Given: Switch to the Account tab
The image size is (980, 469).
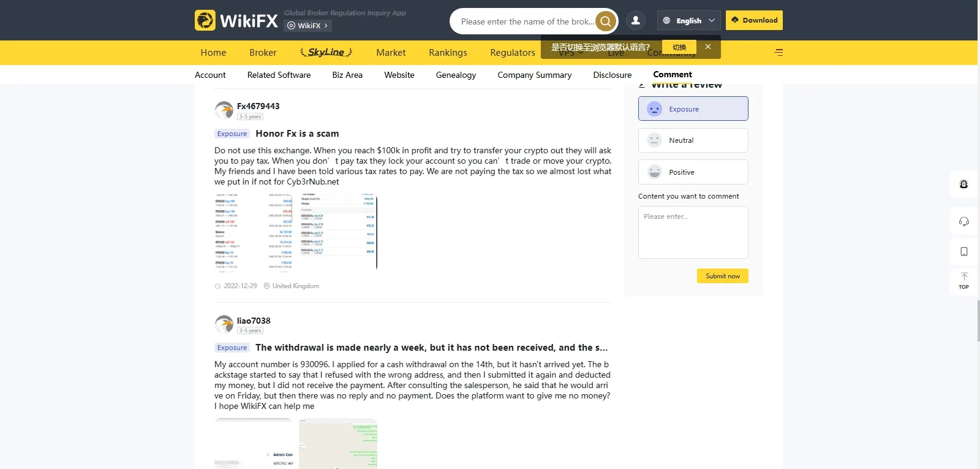Looking at the screenshot, I should [x=210, y=75].
